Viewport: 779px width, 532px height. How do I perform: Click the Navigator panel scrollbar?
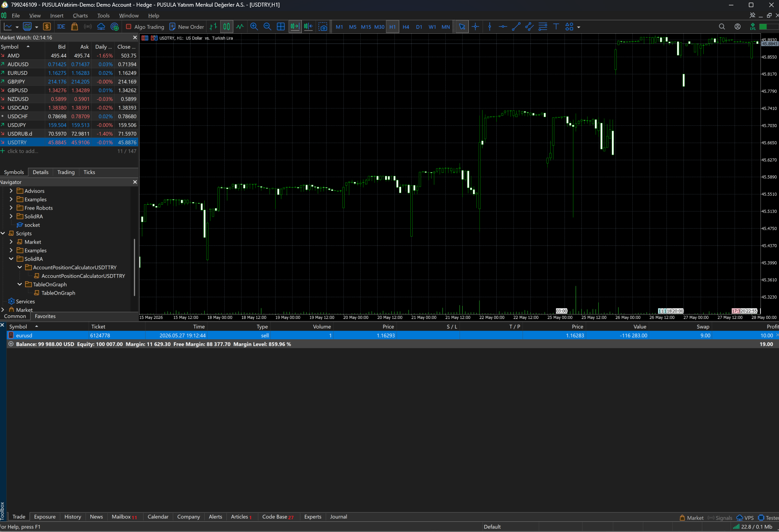tap(134, 267)
